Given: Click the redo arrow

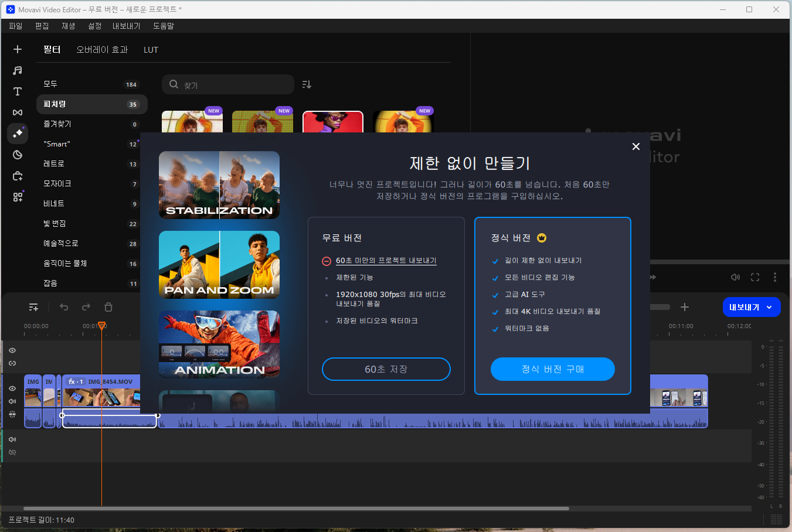Looking at the screenshot, I should [x=86, y=307].
